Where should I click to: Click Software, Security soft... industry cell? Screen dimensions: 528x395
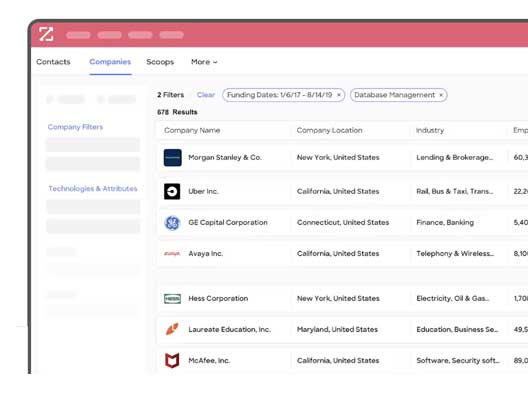tap(458, 360)
